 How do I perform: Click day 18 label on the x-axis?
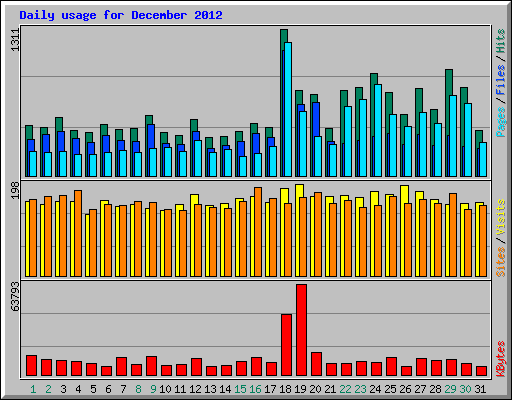pos(285,389)
